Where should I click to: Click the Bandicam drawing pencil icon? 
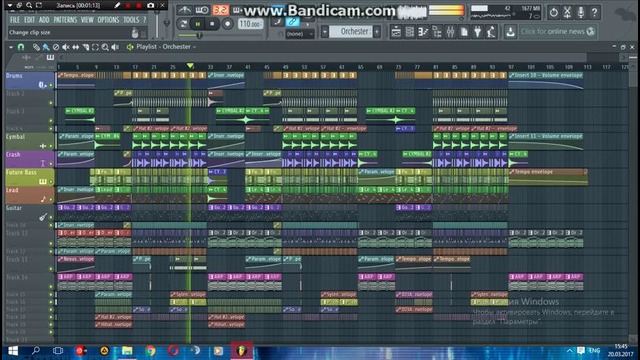(117, 5)
